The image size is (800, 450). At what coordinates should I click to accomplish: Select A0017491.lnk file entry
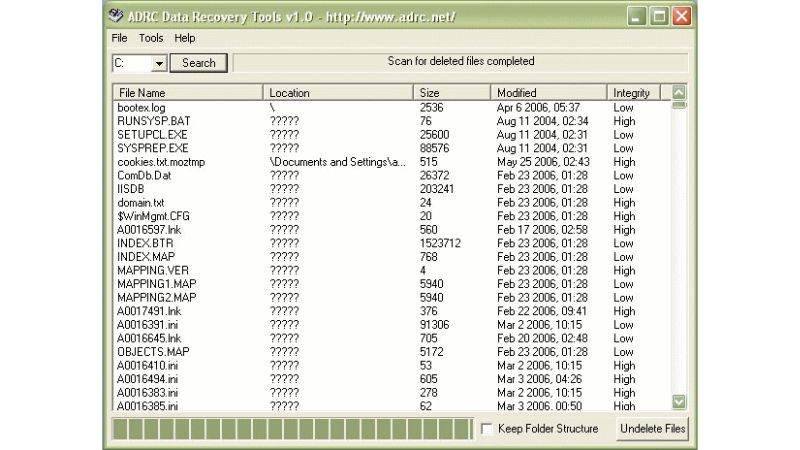coord(392,311)
